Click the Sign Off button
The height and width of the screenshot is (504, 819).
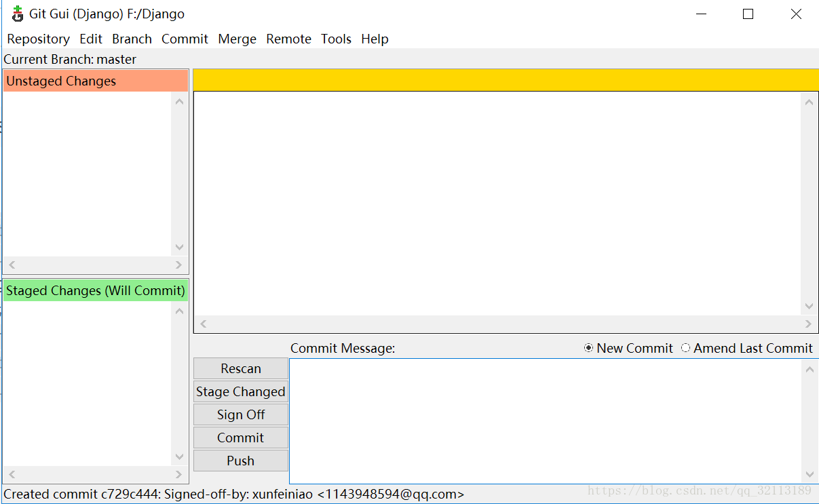[x=241, y=414]
